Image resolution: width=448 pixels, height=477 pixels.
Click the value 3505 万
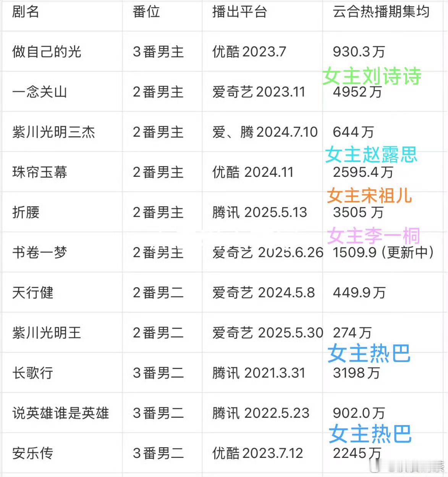pyautogui.click(x=358, y=212)
